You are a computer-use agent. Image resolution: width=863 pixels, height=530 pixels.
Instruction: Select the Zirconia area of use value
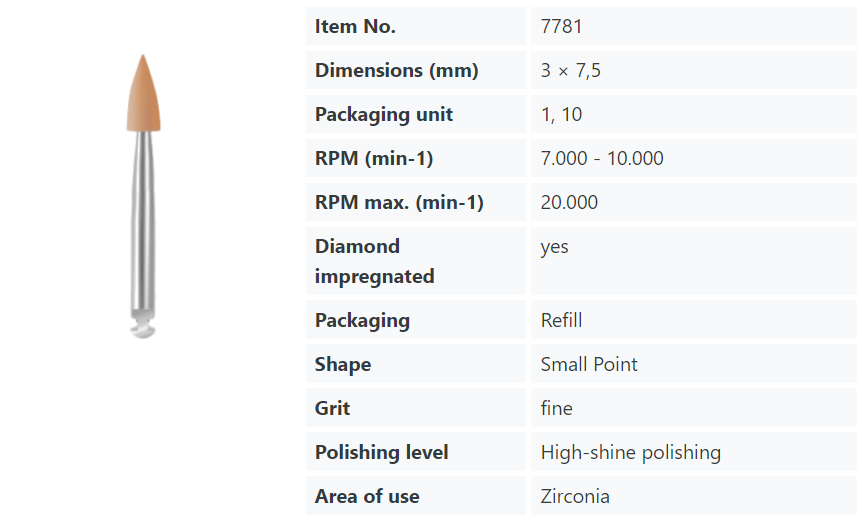pyautogui.click(x=575, y=496)
